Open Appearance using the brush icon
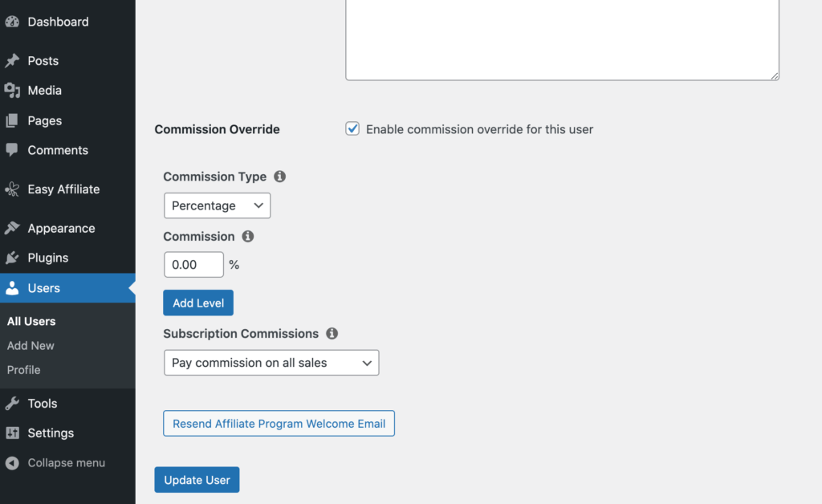 (12, 228)
